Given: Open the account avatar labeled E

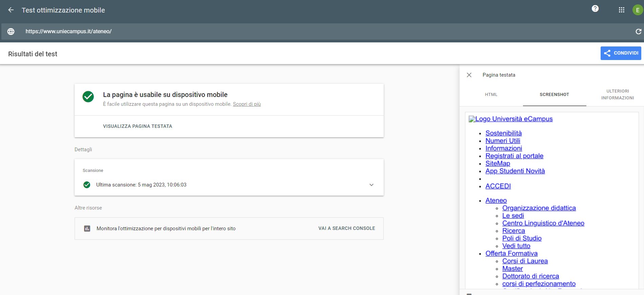Looking at the screenshot, I should (x=638, y=10).
